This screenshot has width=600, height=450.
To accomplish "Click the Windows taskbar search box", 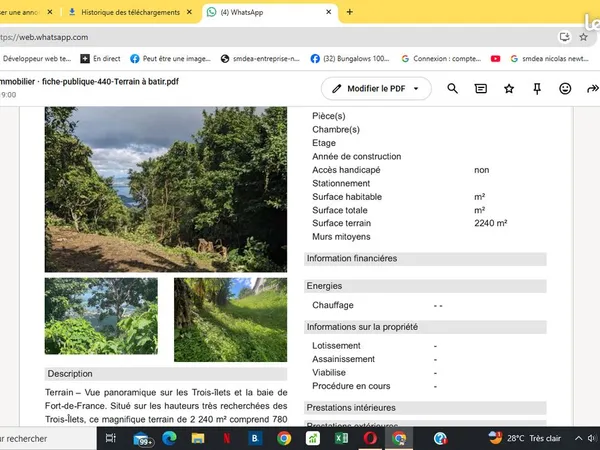I will [48, 439].
